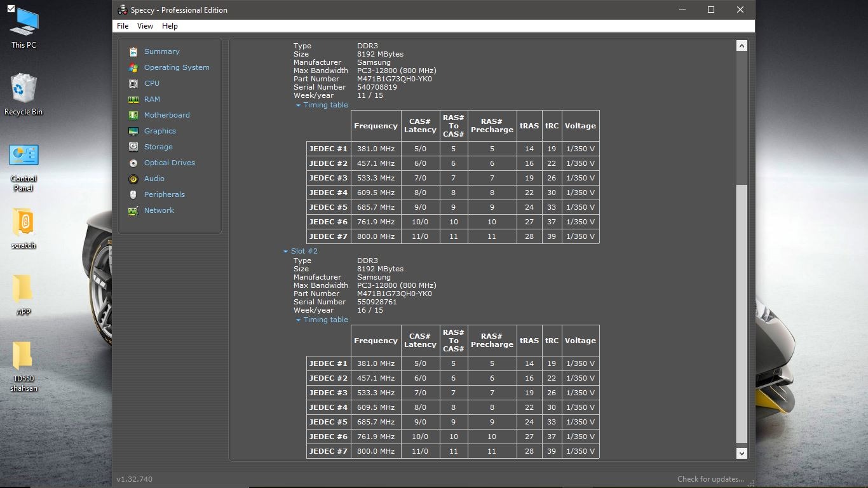Click the scroll down arrow button
The width and height of the screenshot is (868, 488).
pyautogui.click(x=742, y=453)
